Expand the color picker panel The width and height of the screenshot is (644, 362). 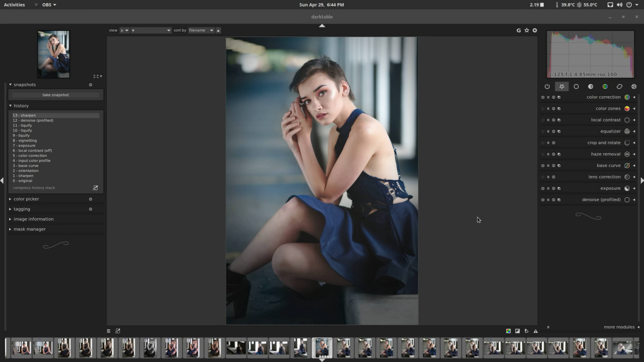click(26, 199)
